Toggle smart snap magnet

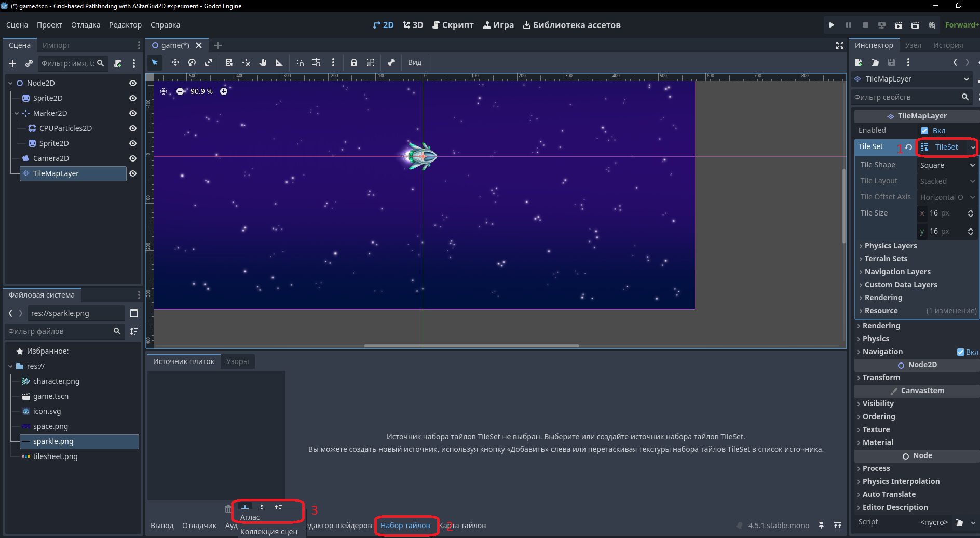pos(300,62)
